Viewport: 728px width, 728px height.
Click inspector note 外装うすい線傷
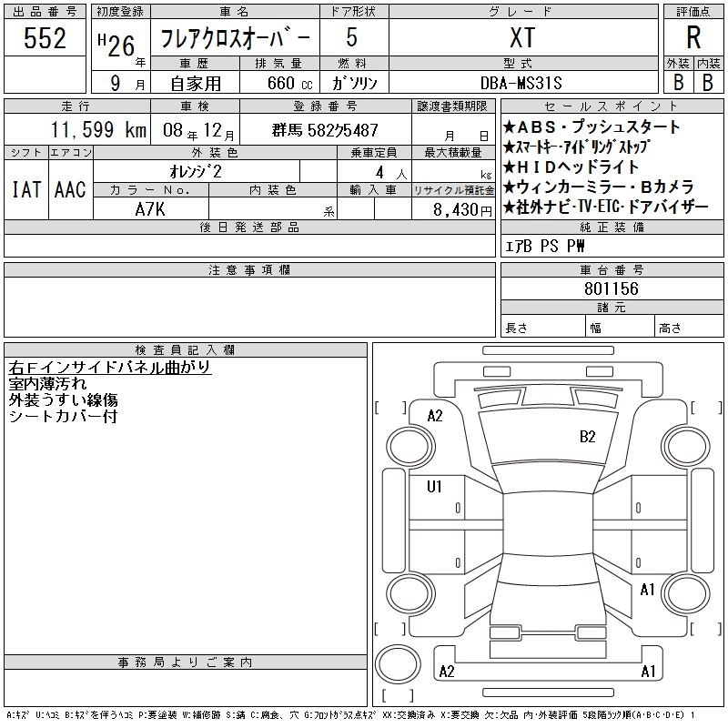point(63,399)
